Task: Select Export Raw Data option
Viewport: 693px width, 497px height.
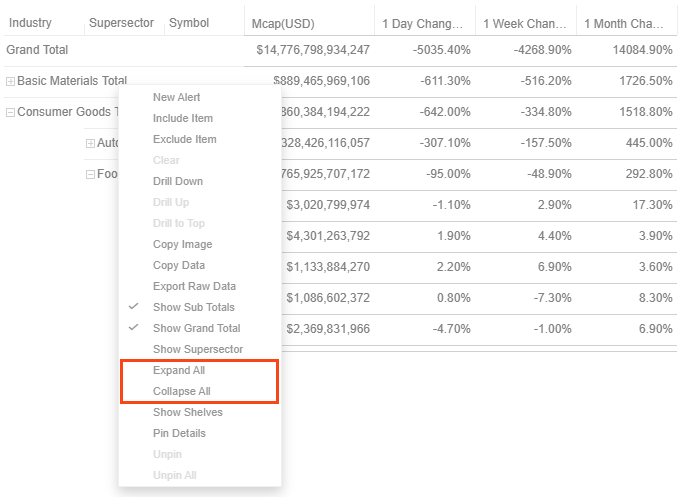Action: (194, 286)
